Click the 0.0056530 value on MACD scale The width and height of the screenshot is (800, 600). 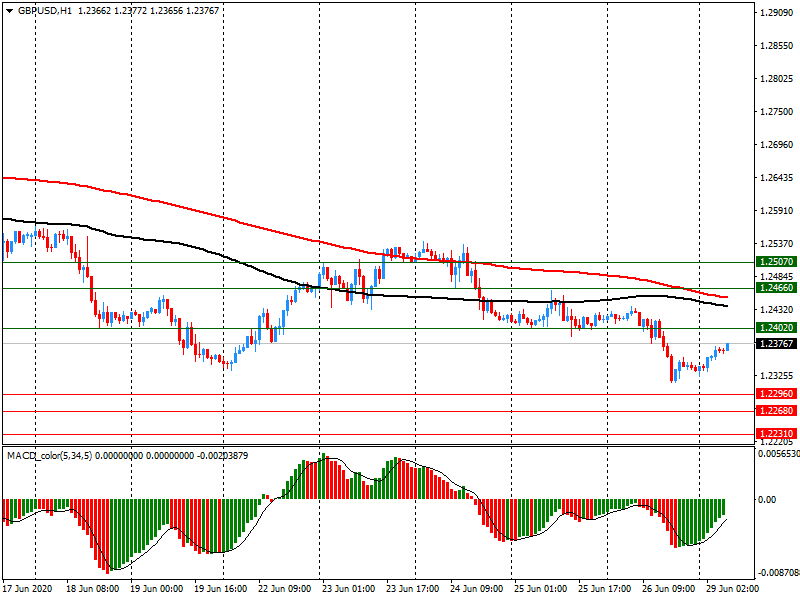[777, 455]
